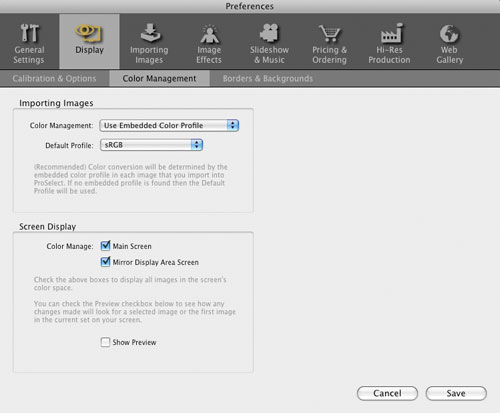Screen dimensions: 500x413
Task: Click the Cancel button
Action: pyautogui.click(x=387, y=393)
